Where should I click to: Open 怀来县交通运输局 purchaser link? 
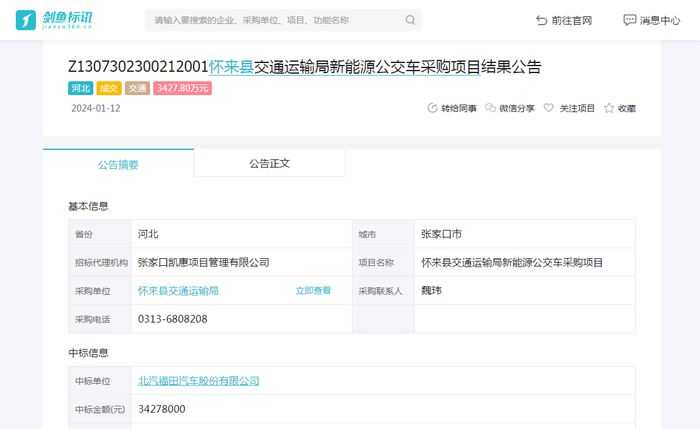tap(178, 291)
